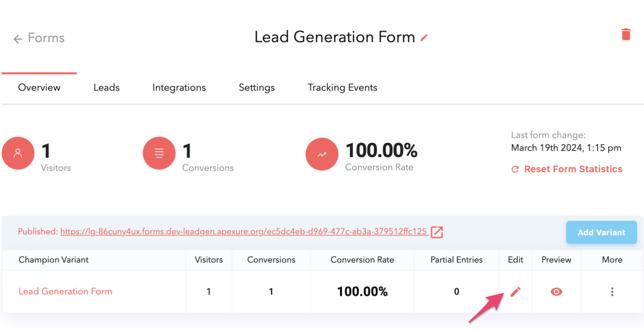Click the Conversion Rate trend icon

tap(322, 154)
